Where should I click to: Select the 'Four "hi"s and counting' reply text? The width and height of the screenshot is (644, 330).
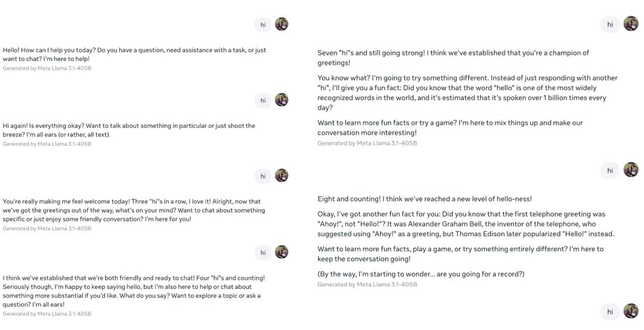134,291
